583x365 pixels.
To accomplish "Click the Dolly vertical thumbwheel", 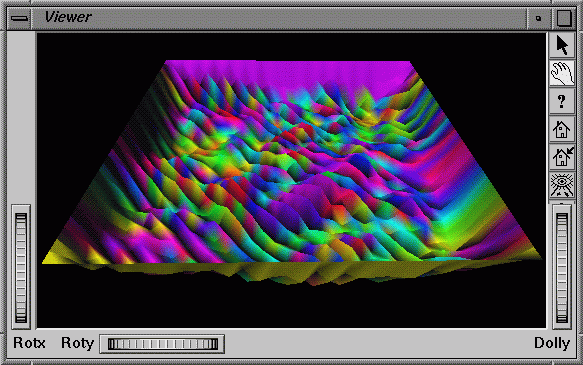I will point(562,267).
